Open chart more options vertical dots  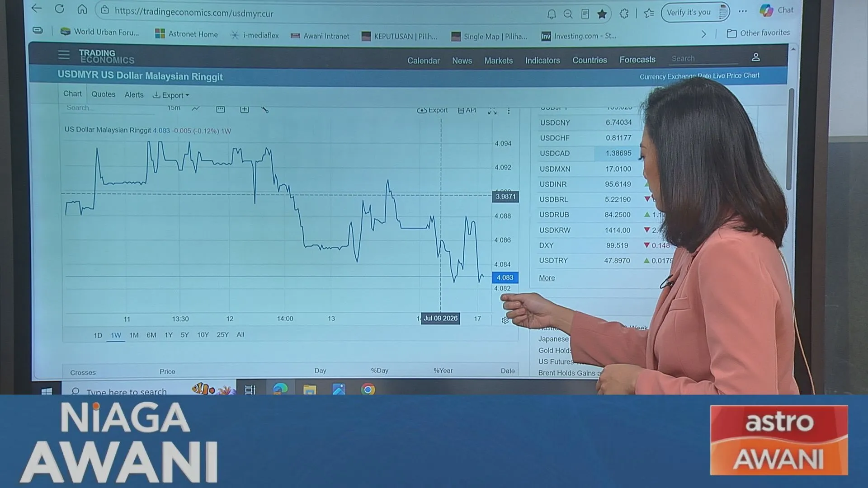click(x=509, y=111)
